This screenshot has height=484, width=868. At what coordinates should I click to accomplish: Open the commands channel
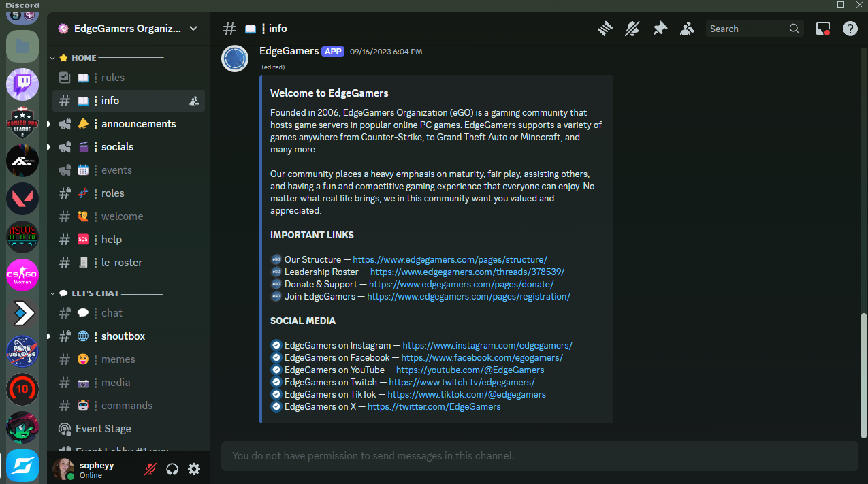(x=129, y=406)
